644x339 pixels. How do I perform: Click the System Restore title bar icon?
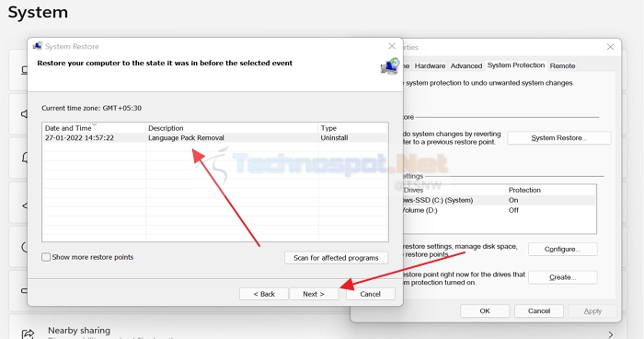click(38, 46)
